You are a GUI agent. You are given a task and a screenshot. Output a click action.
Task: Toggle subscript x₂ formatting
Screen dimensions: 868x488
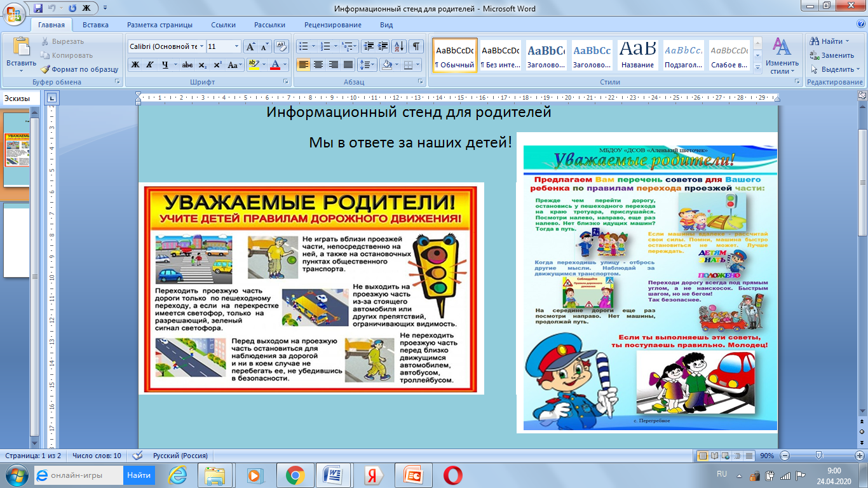pyautogui.click(x=202, y=65)
